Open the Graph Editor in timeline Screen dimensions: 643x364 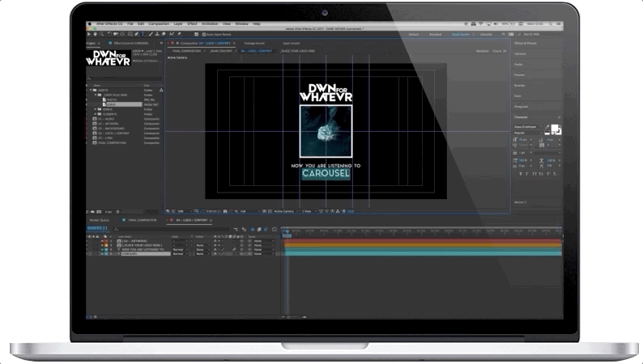275,229
